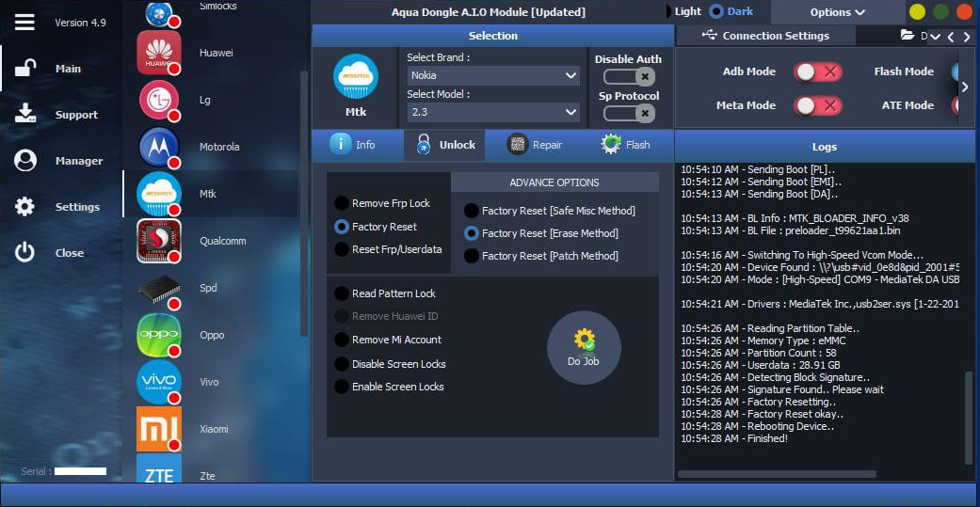Toggle the Sp Protocol switch
The width and height of the screenshot is (980, 507).
tap(629, 113)
